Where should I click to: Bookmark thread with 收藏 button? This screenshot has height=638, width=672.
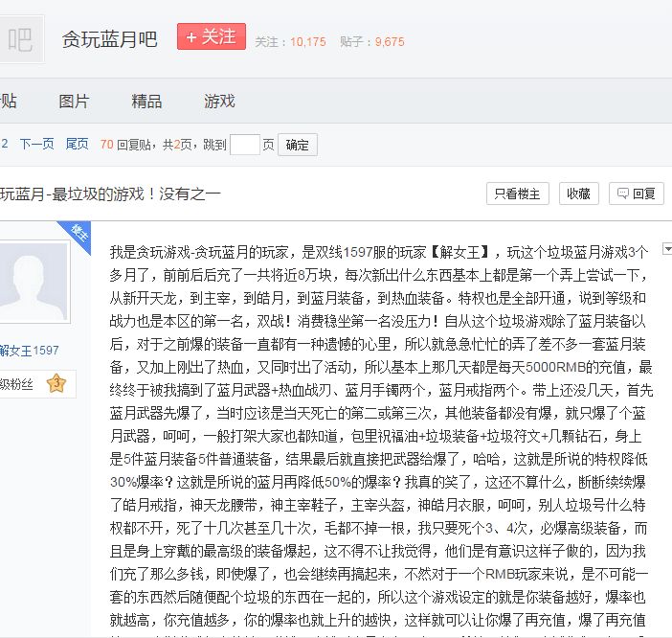(x=578, y=194)
